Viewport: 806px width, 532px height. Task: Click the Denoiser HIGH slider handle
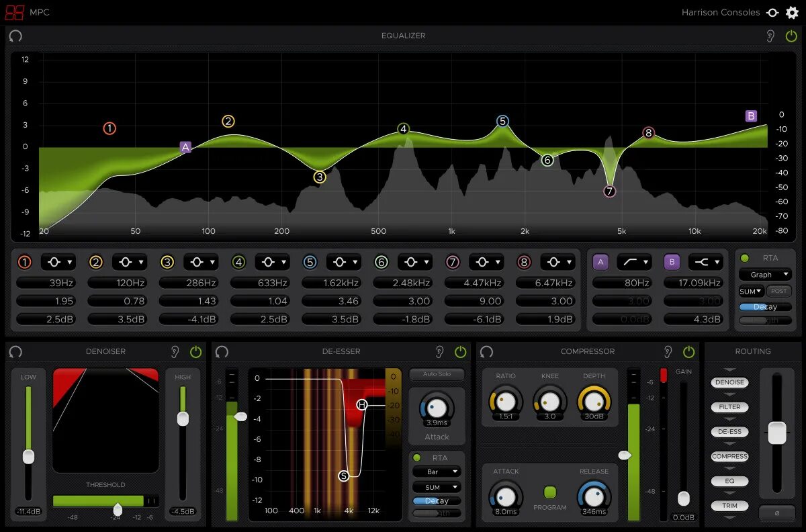182,418
